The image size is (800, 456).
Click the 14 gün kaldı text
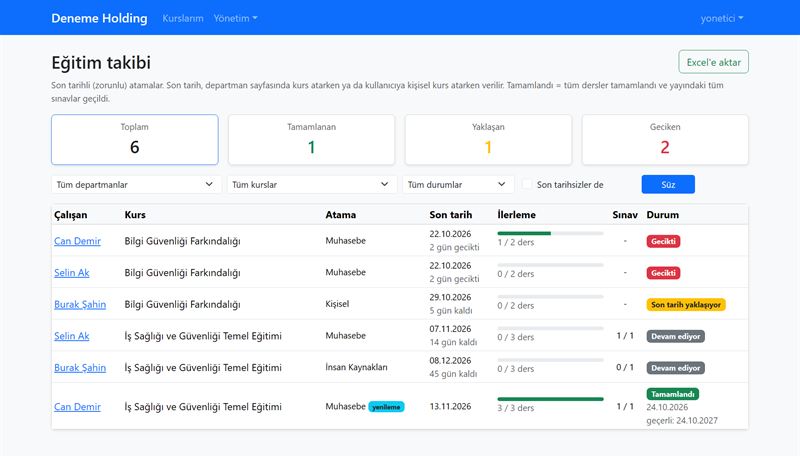(453, 342)
